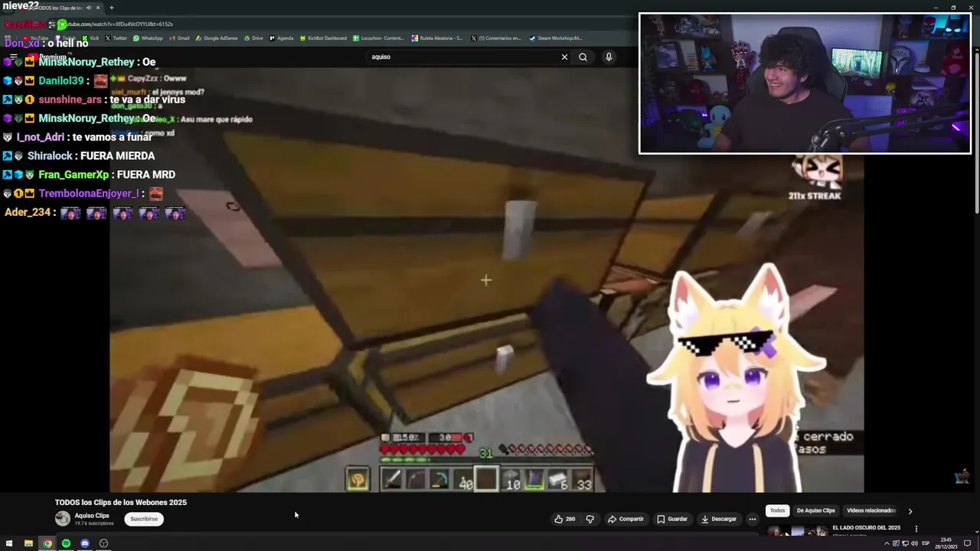
Task: Clear the 'aquiso' search text with X
Action: coord(564,57)
